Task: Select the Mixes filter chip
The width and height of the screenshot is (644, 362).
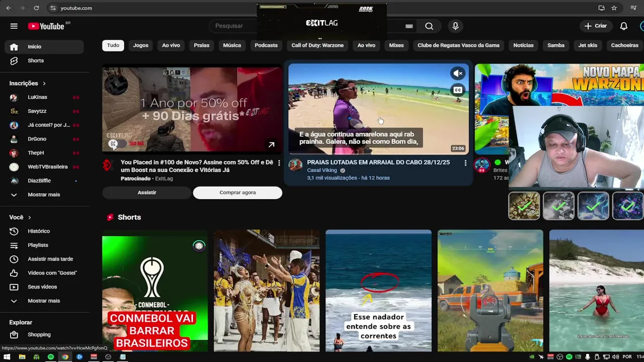Action: (396, 45)
